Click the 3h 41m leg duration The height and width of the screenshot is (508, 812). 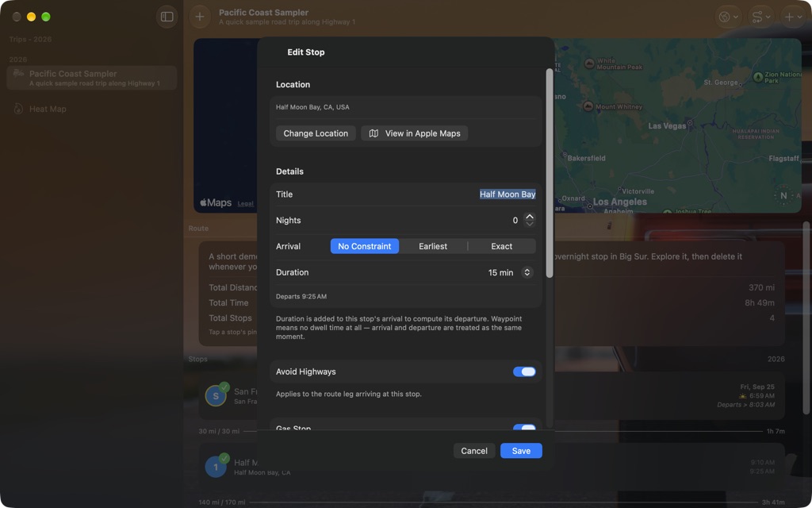[x=774, y=502]
